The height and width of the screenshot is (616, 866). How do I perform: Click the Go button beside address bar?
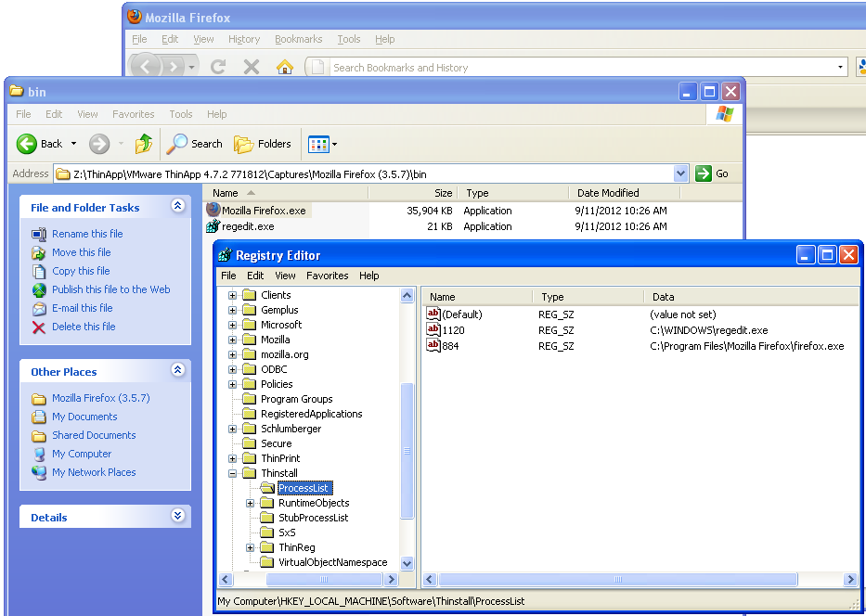(x=713, y=173)
